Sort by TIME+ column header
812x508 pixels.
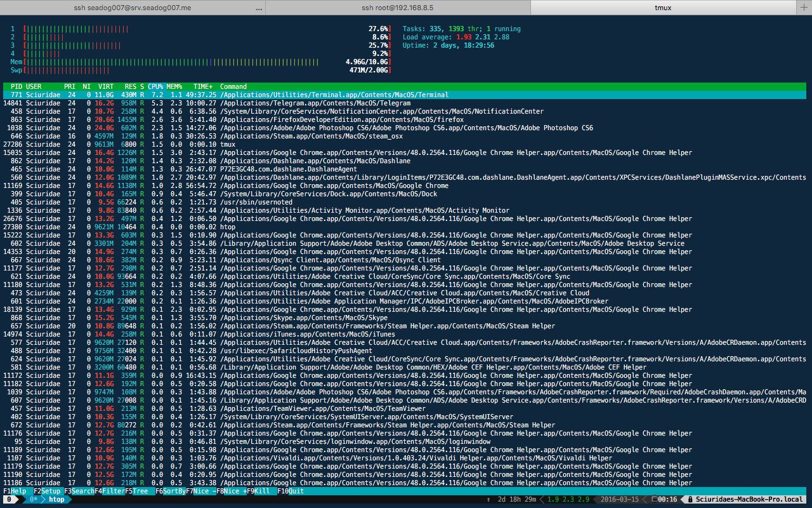[x=203, y=86]
